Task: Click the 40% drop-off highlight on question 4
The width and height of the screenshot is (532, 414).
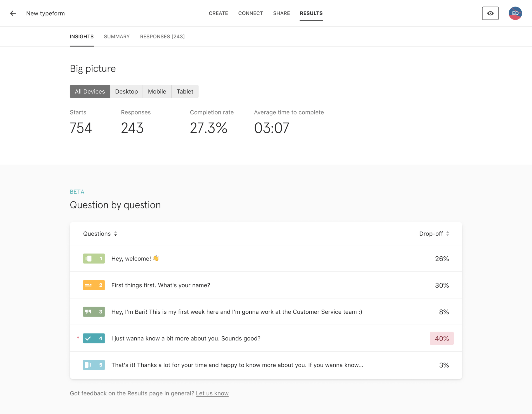Action: 442,338
